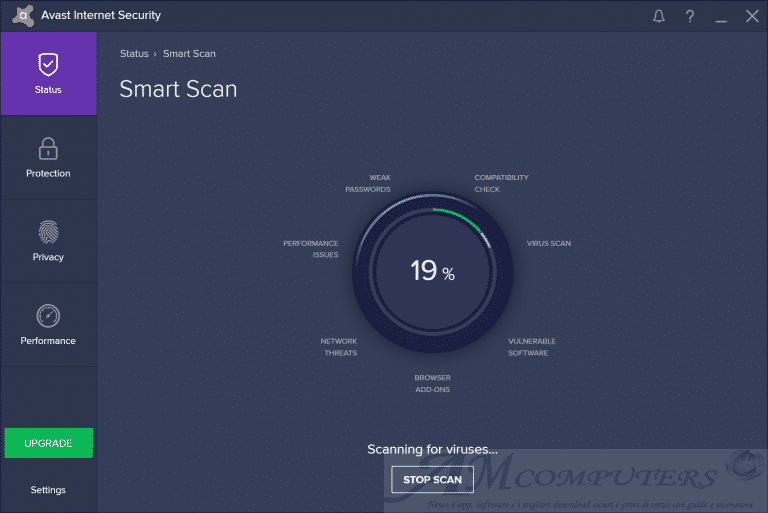Click Compatibility Check scan label
Image resolution: width=768 pixels, height=513 pixels.
pyautogui.click(x=501, y=183)
